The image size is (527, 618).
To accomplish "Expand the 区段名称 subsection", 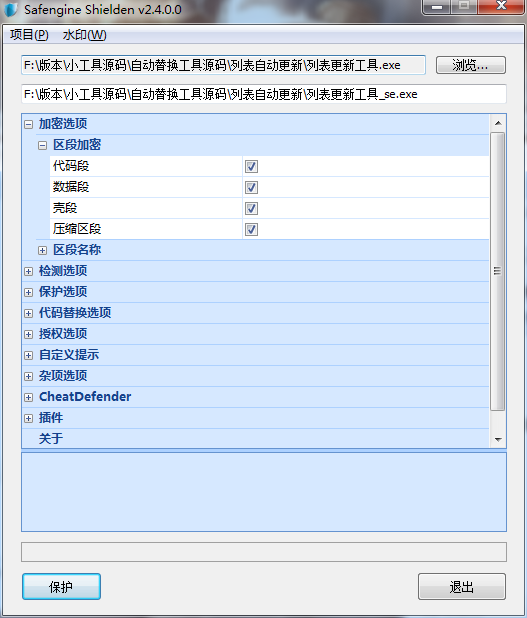I will pyautogui.click(x=43, y=250).
